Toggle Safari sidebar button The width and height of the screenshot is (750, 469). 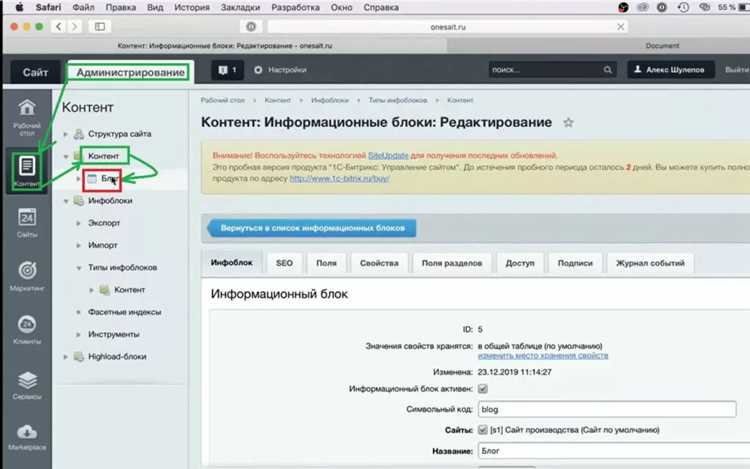pos(99,27)
